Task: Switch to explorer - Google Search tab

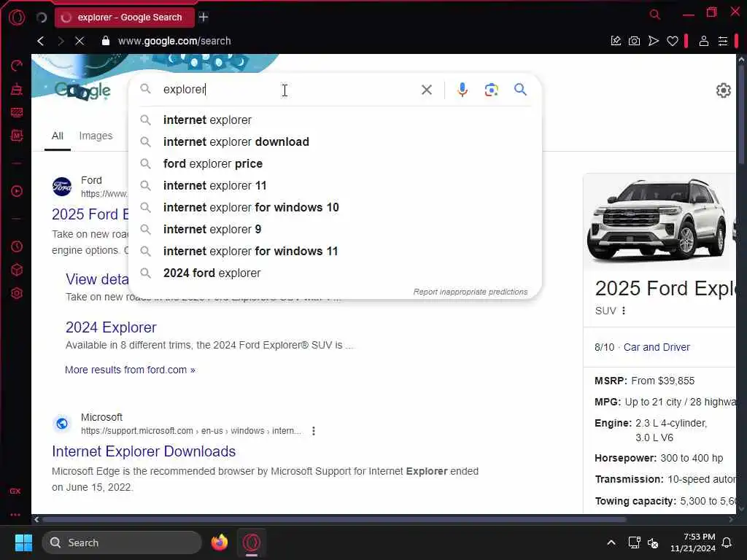Action: [125, 17]
